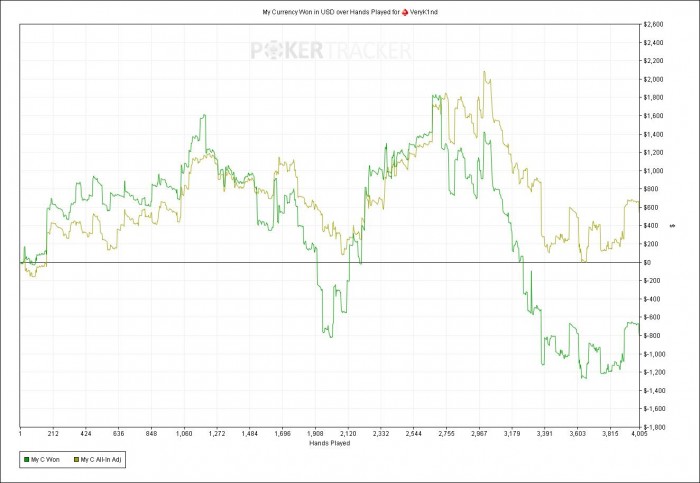Click the green My C Won legend swatch
The height and width of the screenshot is (483, 700).
[x=25, y=459]
